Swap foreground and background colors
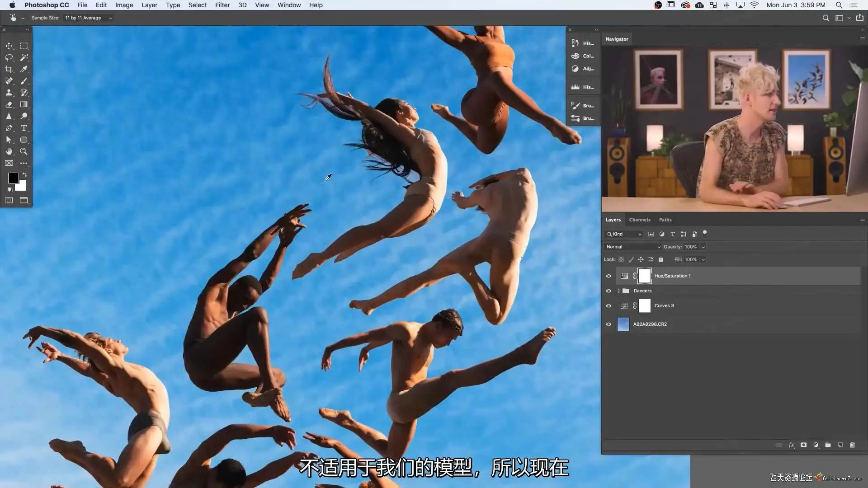 point(25,174)
